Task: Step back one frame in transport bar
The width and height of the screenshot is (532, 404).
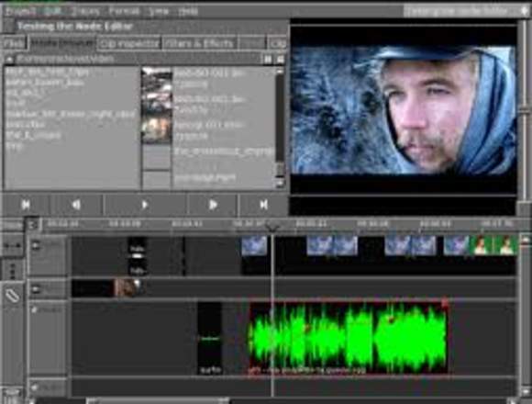Action: coord(76,205)
